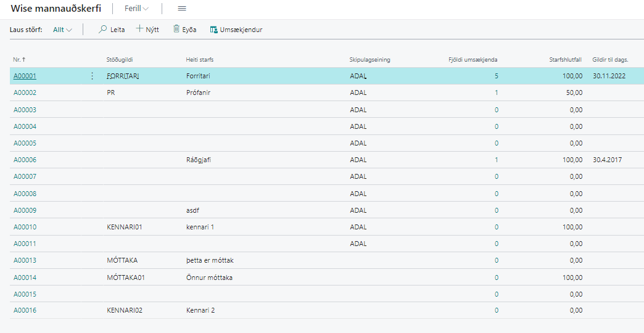Expand the Ferill dropdown
644x333 pixels.
136,9
